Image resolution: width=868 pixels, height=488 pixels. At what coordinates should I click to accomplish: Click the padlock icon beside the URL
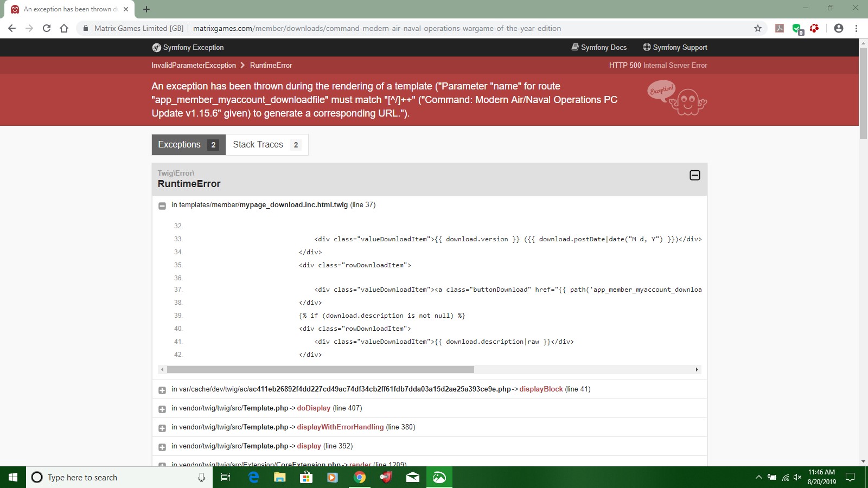(86, 28)
